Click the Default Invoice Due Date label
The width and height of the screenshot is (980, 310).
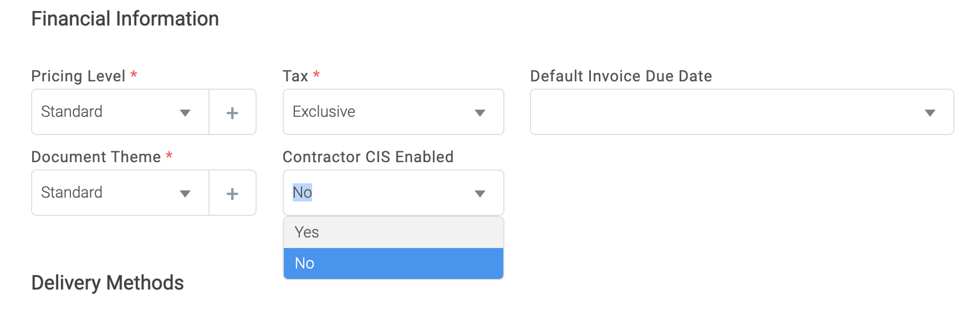tap(621, 76)
